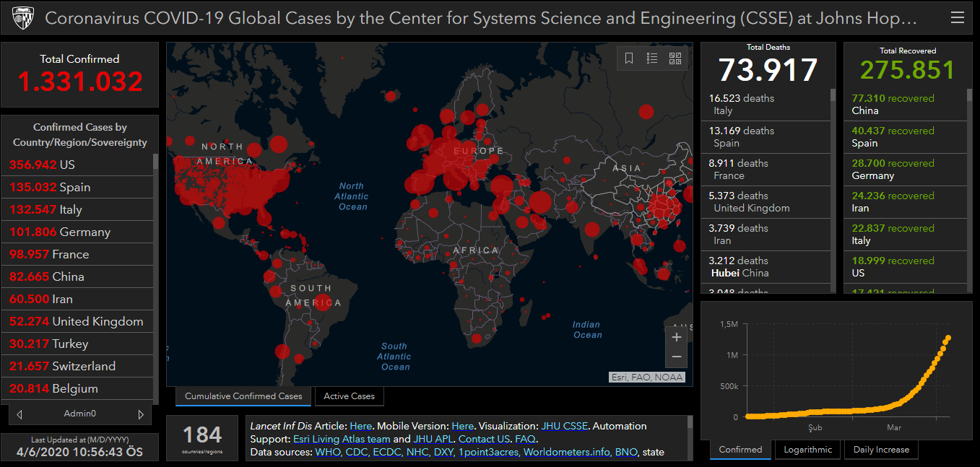Select US 18.999 recovered row
This screenshot has width=980, height=467.
click(x=906, y=267)
